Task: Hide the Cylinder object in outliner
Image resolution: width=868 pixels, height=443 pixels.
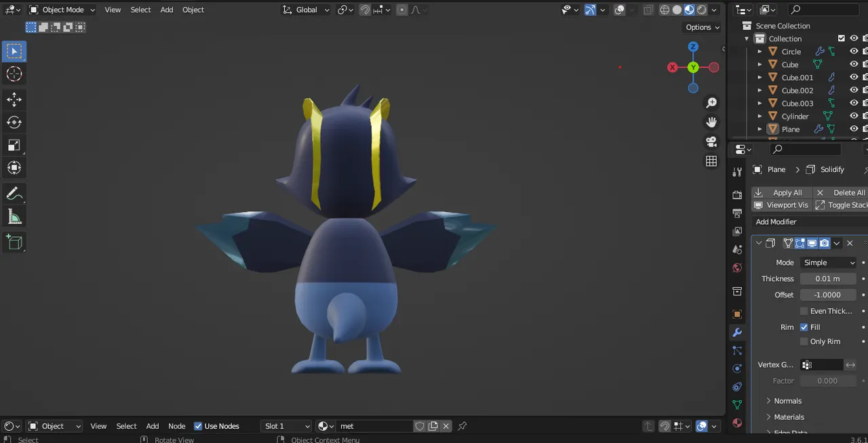Action: coord(854,116)
